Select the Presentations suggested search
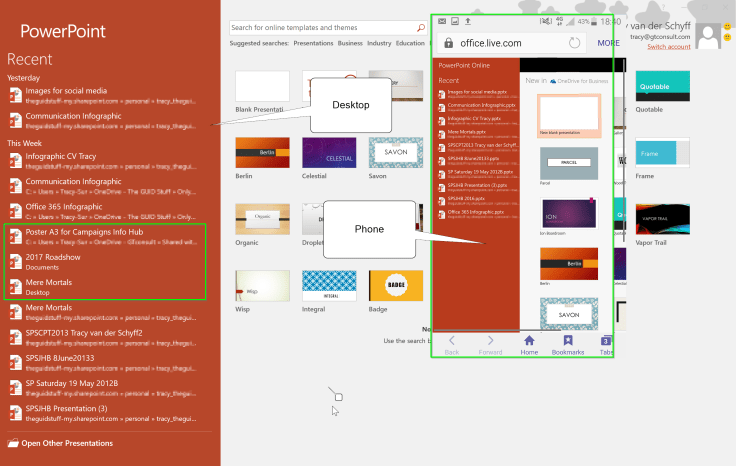 click(x=313, y=44)
